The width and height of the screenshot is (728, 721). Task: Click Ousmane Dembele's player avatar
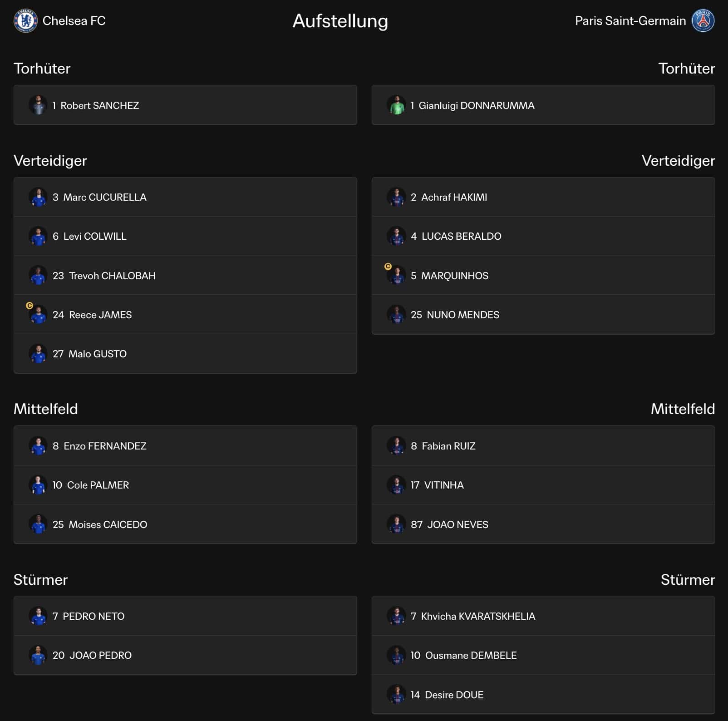396,655
